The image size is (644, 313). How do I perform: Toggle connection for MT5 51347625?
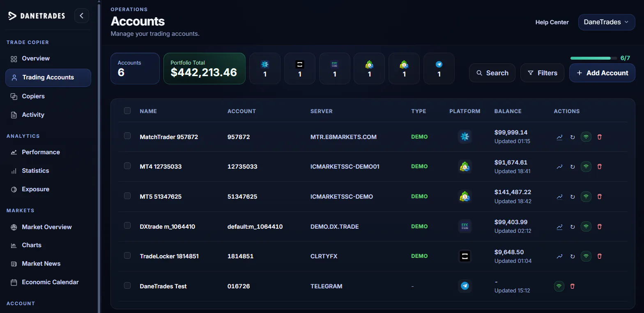(x=586, y=197)
